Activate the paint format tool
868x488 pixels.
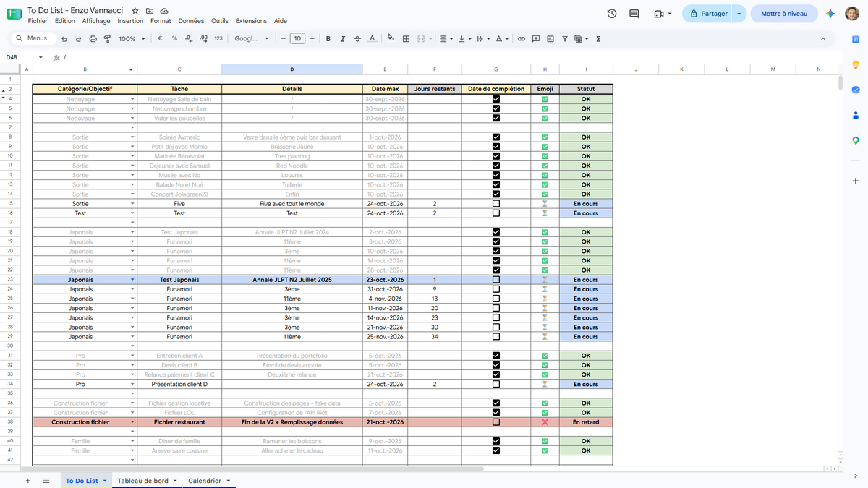(108, 38)
